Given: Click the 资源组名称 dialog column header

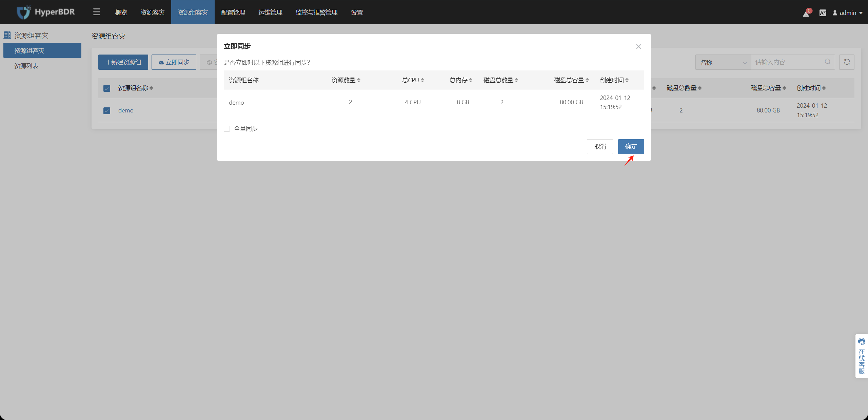Looking at the screenshot, I should (x=244, y=80).
